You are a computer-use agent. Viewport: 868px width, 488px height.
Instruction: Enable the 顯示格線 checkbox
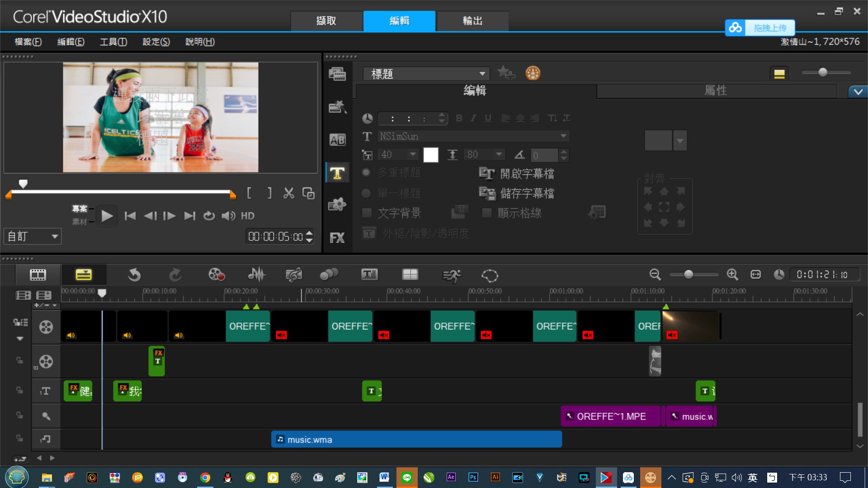(487, 213)
